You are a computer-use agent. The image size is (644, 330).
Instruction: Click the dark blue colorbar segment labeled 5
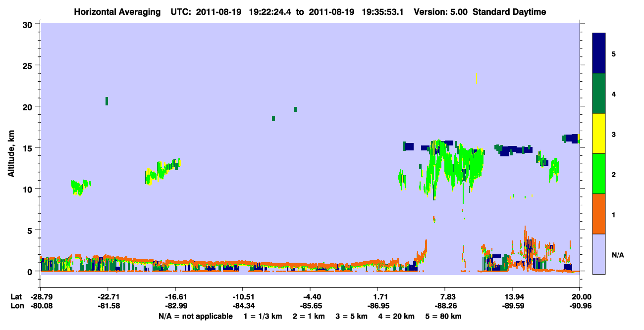point(599,53)
